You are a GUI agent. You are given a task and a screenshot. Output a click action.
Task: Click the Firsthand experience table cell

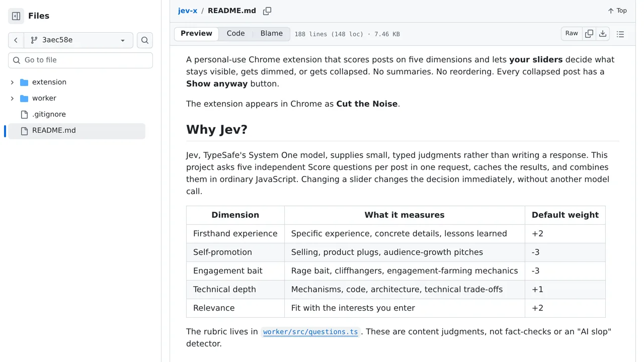(x=235, y=234)
